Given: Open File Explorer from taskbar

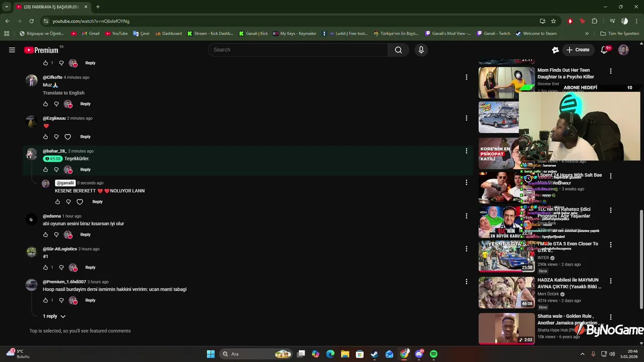Looking at the screenshot, I should (x=345, y=354).
